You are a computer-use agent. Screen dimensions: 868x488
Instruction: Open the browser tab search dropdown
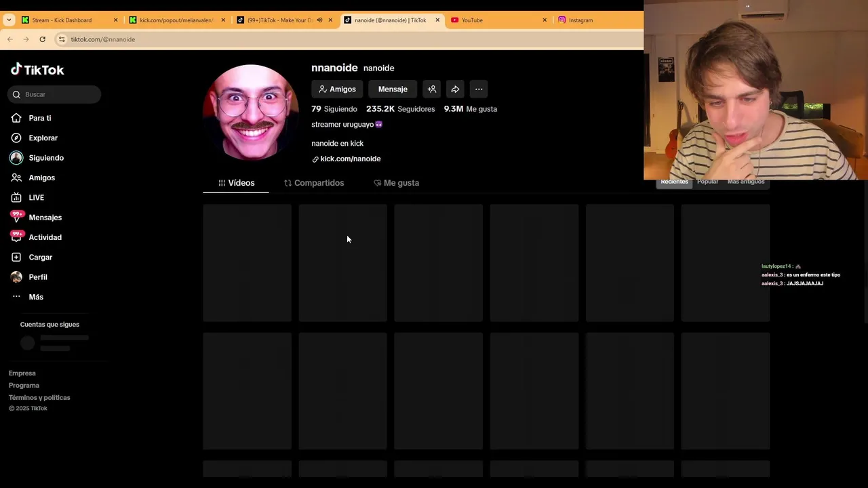(x=9, y=20)
